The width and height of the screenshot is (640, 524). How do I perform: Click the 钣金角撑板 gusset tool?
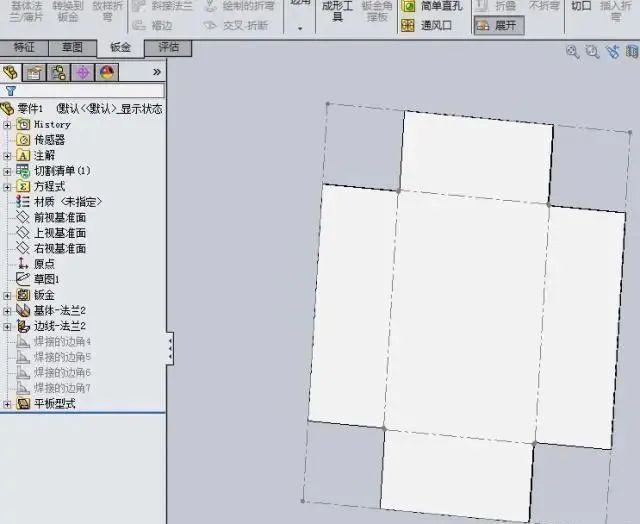pyautogui.click(x=377, y=11)
